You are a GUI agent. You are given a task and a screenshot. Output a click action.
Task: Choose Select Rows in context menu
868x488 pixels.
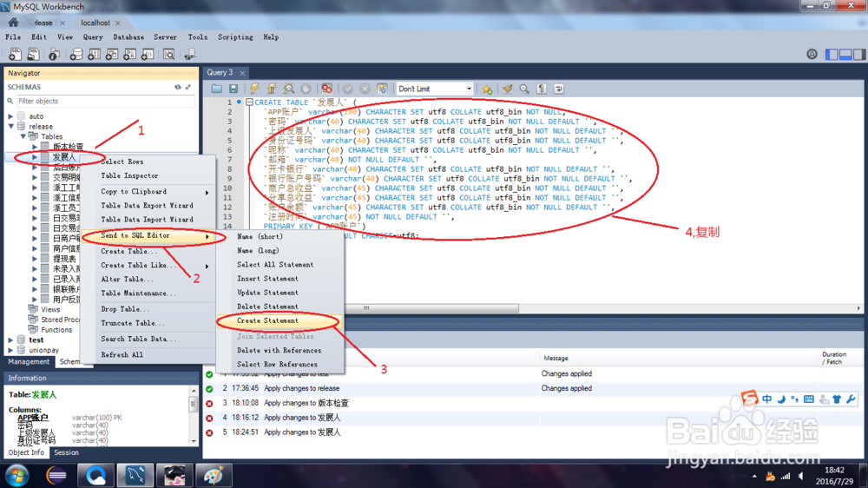(x=148, y=162)
